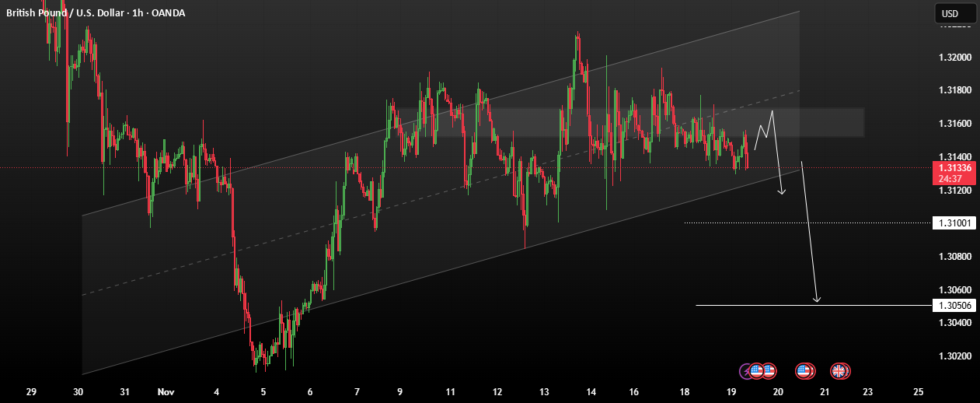The height and width of the screenshot is (403, 980).
Task: Click the 1.30200 price axis label
Action: [x=954, y=356]
